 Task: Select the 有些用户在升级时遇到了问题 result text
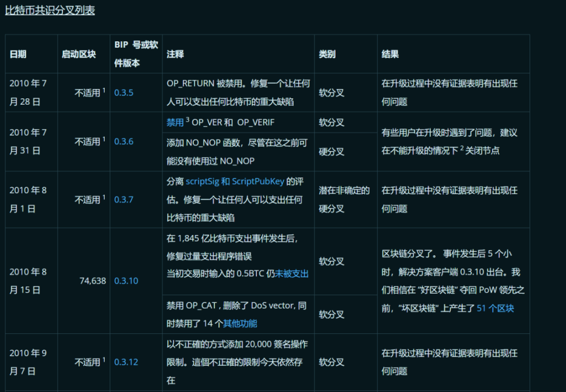[x=450, y=141]
